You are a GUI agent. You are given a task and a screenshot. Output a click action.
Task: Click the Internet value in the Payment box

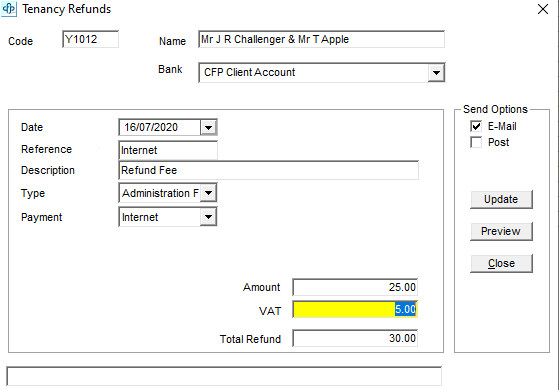pos(140,217)
